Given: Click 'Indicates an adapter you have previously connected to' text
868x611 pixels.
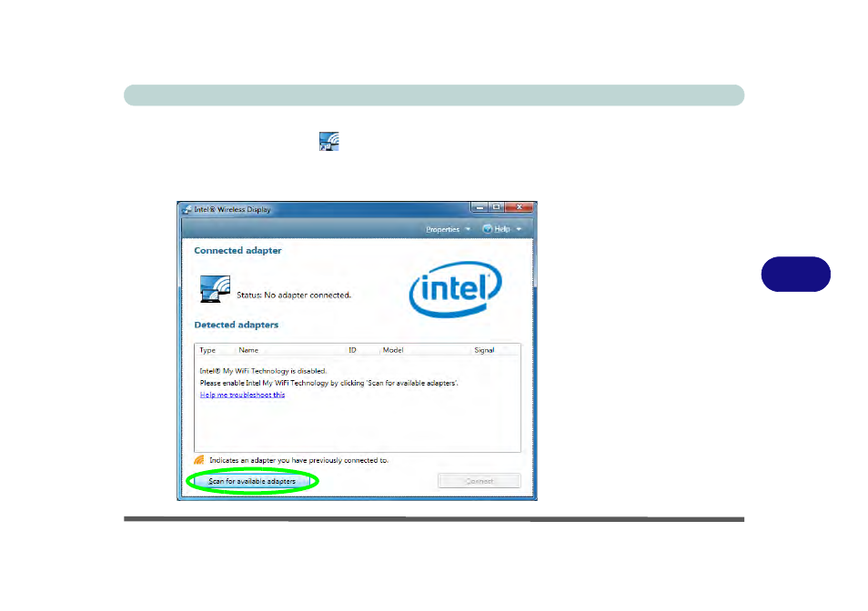Looking at the screenshot, I should tap(299, 460).
